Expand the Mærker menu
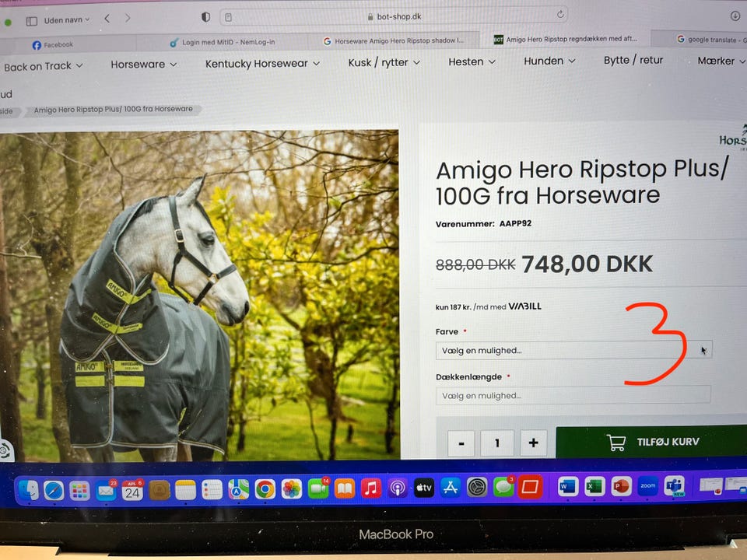 tap(721, 61)
